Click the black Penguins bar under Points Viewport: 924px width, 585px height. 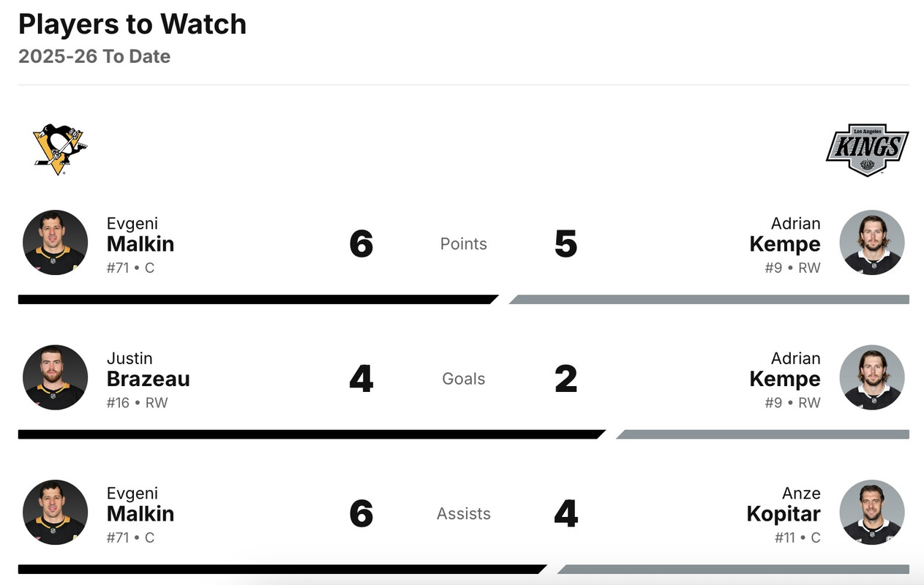pos(256,299)
